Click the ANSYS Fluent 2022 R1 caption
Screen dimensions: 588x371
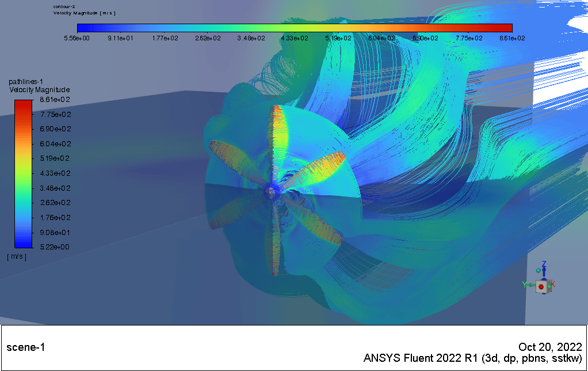tap(472, 358)
